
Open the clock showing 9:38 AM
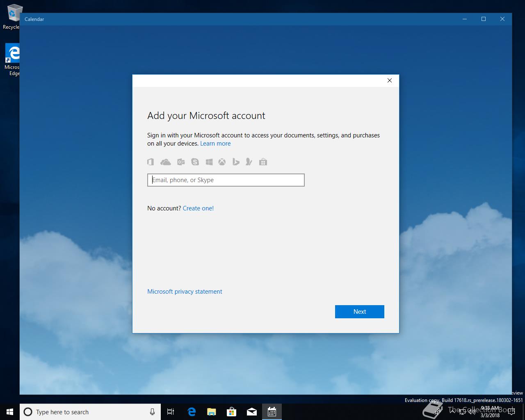pos(491,412)
